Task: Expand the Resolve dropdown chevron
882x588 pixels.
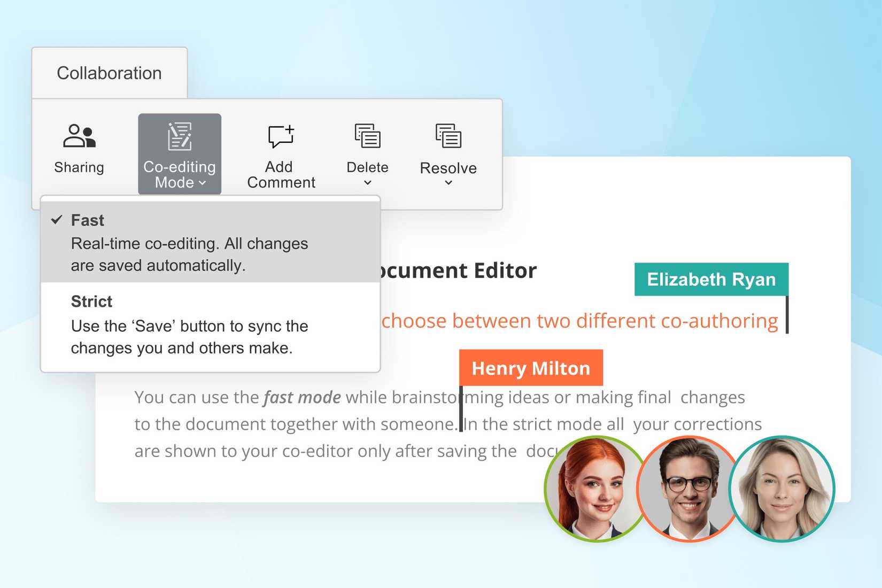Action: pyautogui.click(x=448, y=182)
